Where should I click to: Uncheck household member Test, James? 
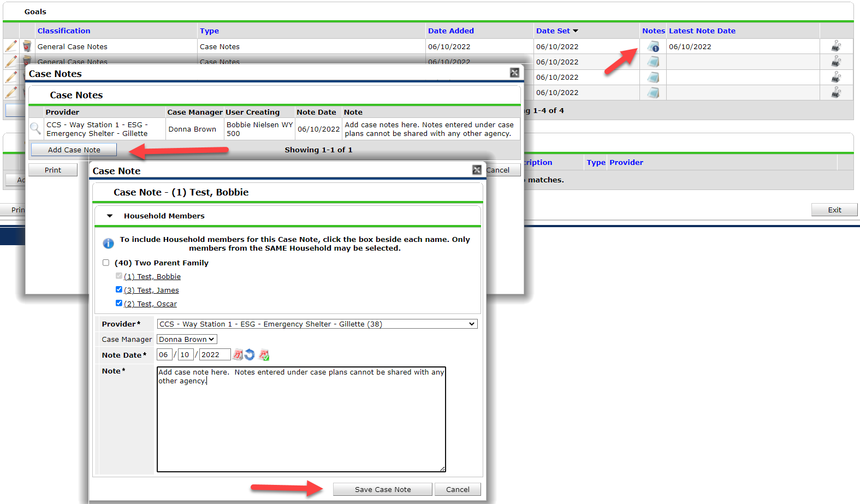119,289
